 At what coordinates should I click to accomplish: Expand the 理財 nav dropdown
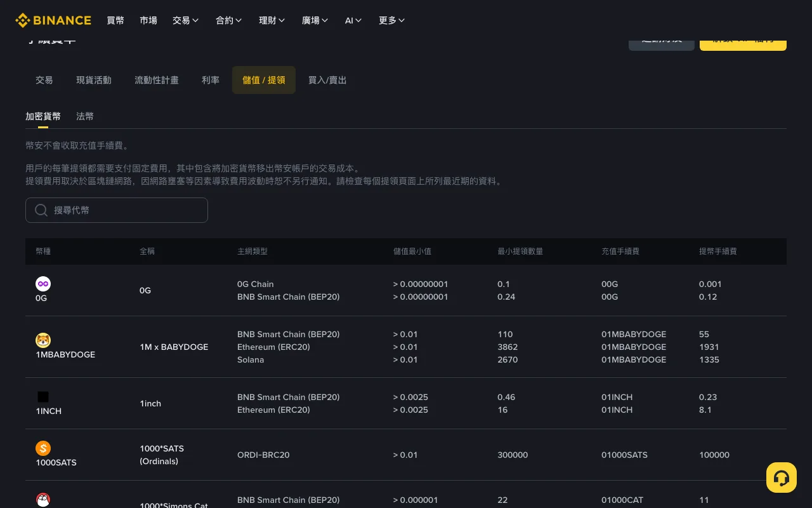272,20
